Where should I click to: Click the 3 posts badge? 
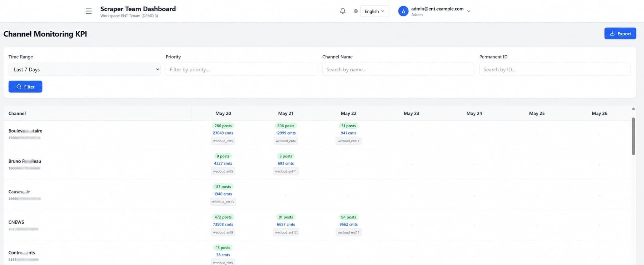(x=286, y=156)
